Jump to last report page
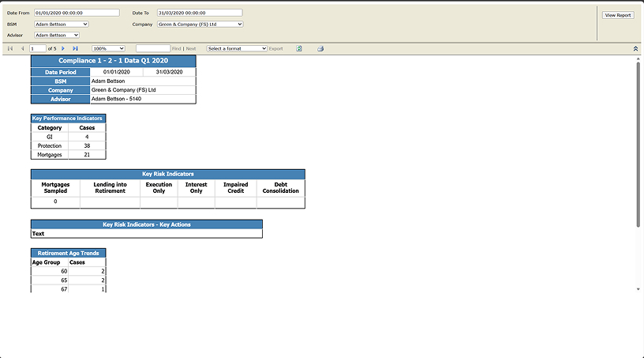Screen dimensions: 644x358 pyautogui.click(x=75, y=48)
